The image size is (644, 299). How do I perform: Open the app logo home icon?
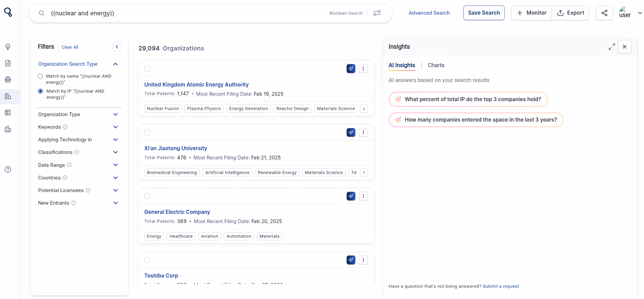click(x=8, y=12)
